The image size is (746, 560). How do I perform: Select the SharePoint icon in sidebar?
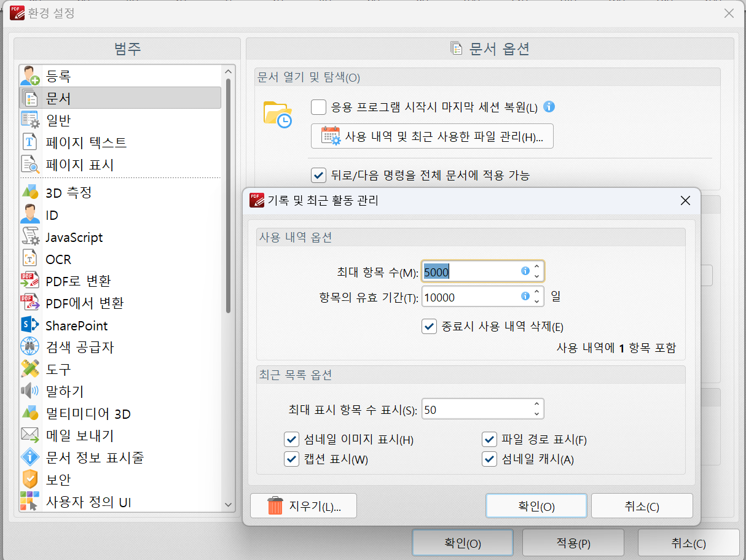pyautogui.click(x=30, y=325)
